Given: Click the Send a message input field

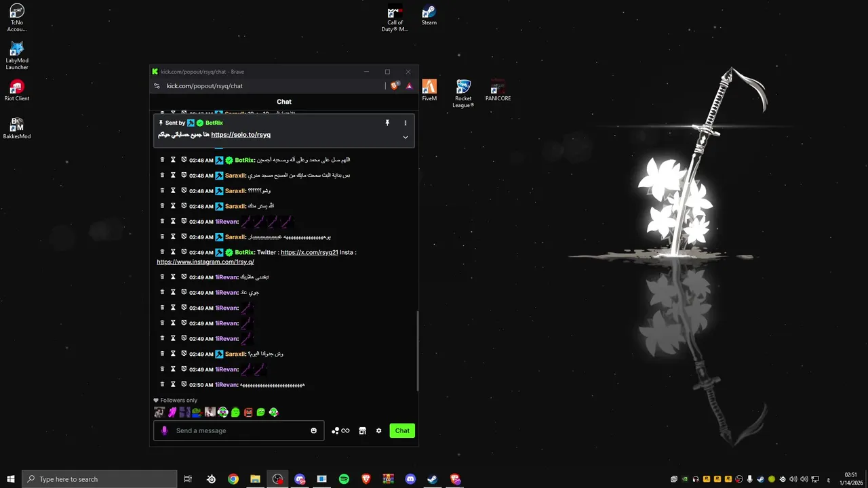Looking at the screenshot, I should point(239,430).
